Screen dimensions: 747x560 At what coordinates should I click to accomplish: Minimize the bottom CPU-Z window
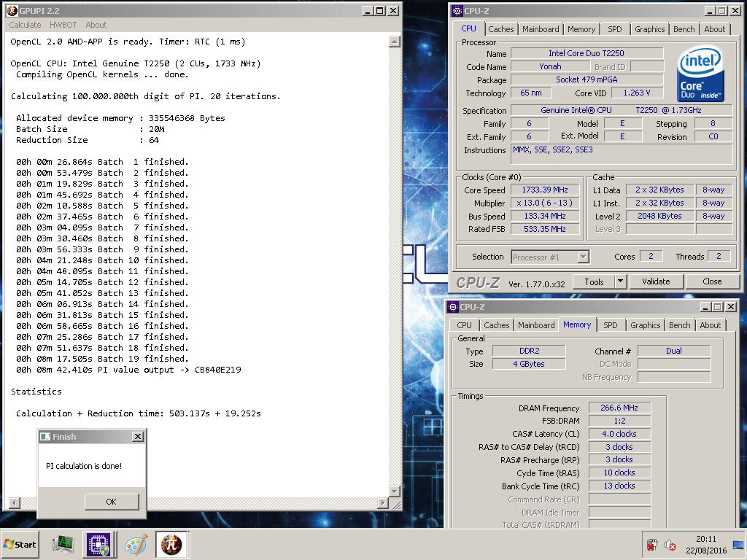[x=707, y=307]
